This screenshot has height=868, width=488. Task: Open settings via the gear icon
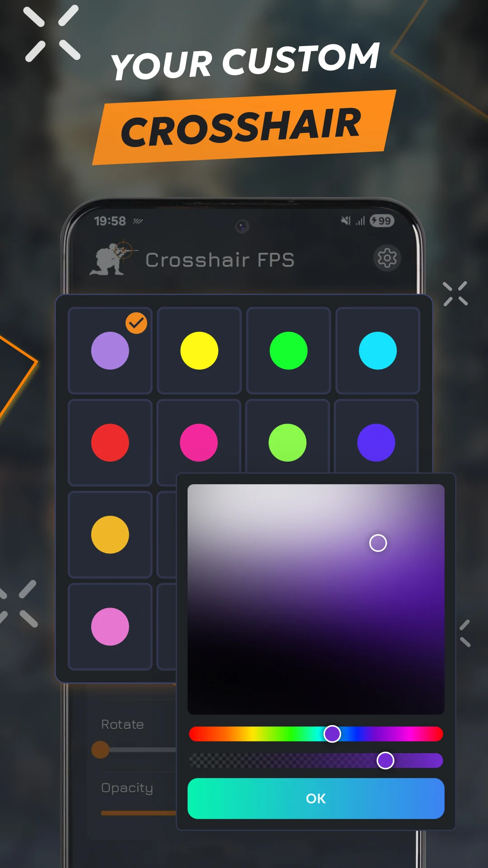(387, 258)
